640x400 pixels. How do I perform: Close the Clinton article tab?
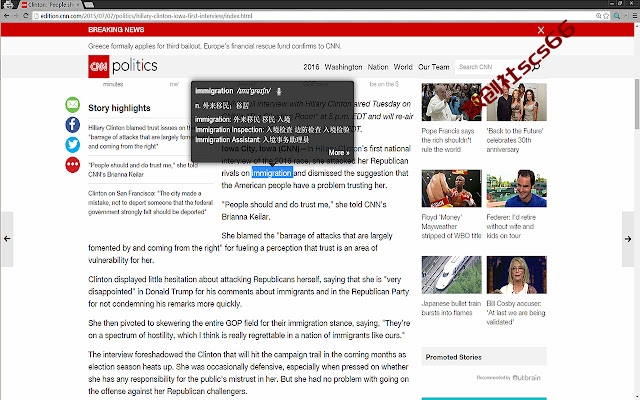pos(78,4)
